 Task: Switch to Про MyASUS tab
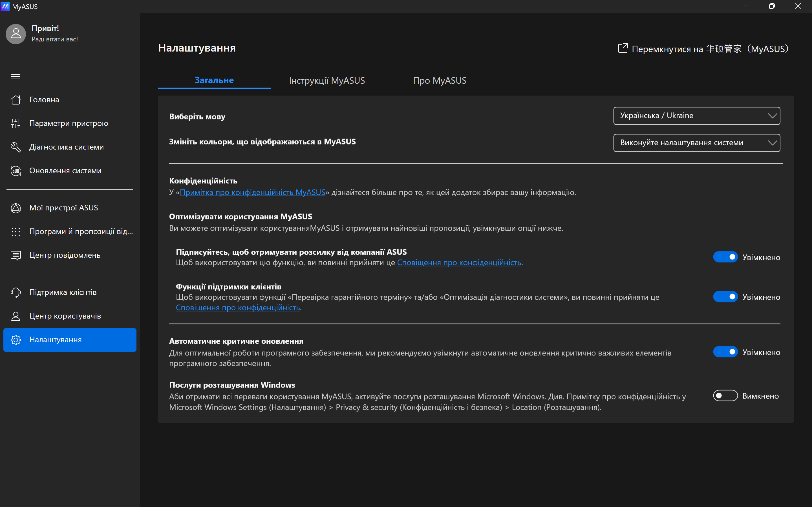point(440,81)
